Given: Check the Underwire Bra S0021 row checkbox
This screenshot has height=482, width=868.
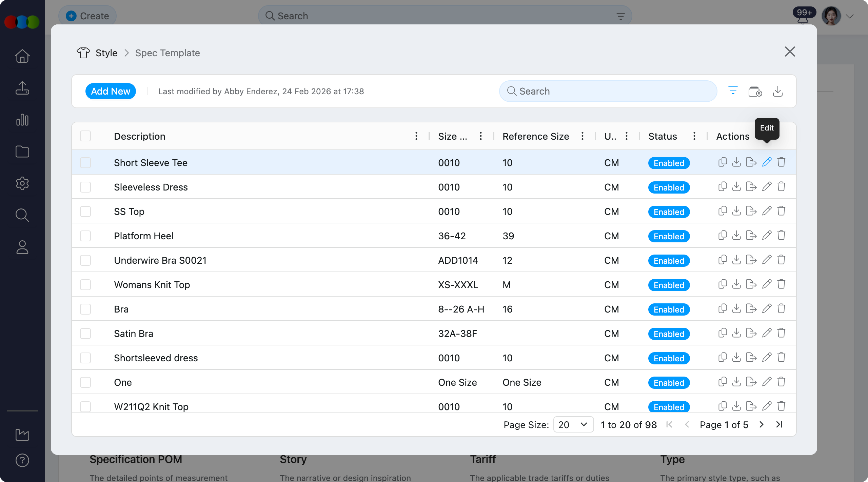Looking at the screenshot, I should click(x=85, y=260).
